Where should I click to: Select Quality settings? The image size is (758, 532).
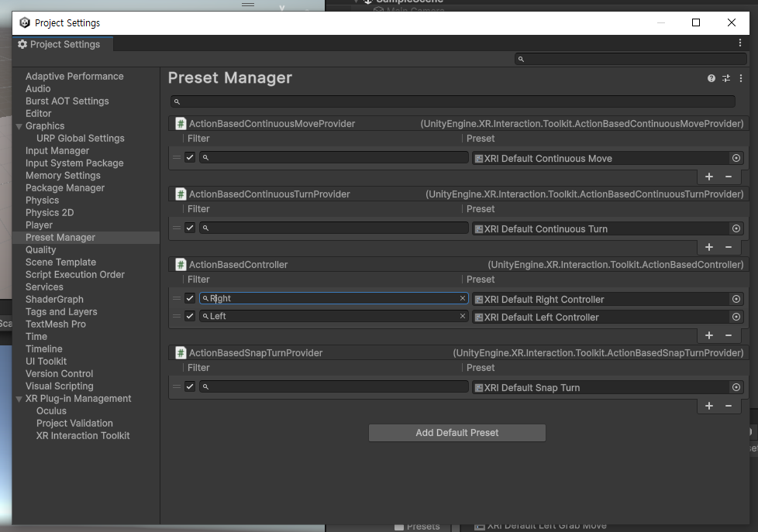[40, 250]
